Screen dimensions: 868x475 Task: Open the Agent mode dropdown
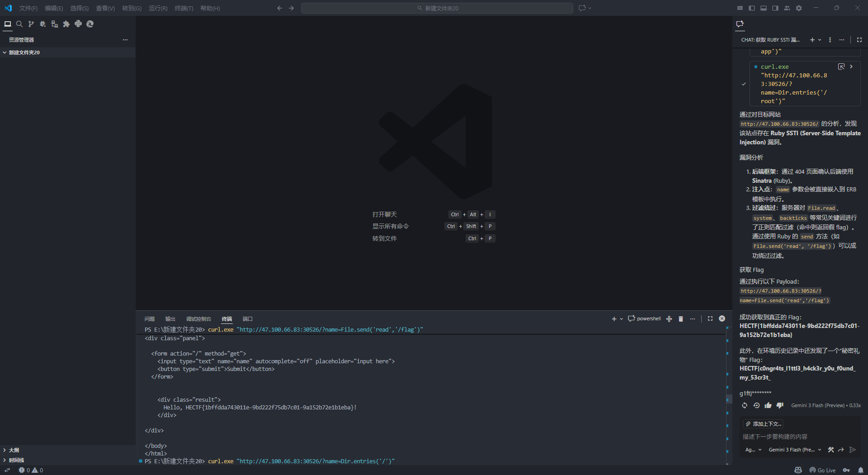coord(753,450)
